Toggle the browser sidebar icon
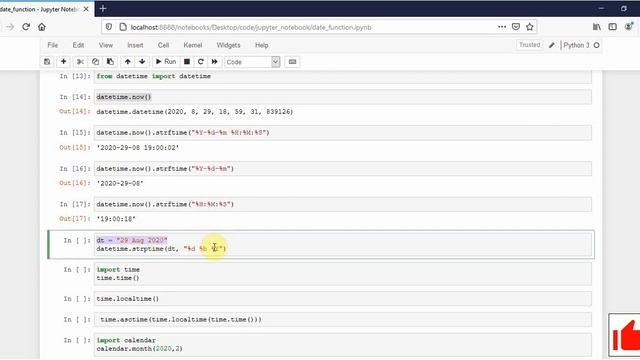 613,27
